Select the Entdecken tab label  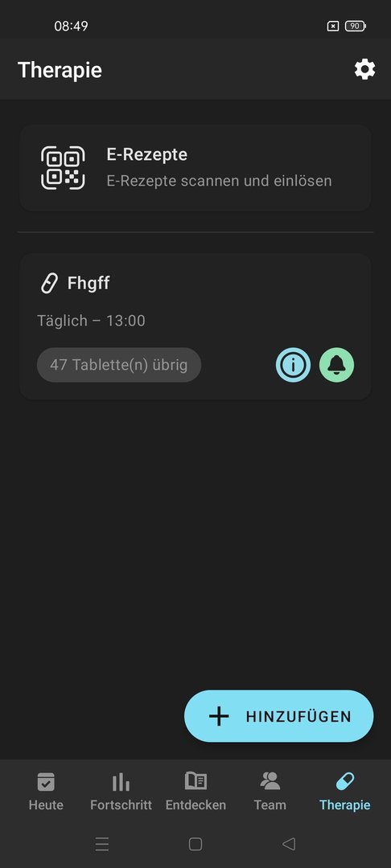click(195, 805)
